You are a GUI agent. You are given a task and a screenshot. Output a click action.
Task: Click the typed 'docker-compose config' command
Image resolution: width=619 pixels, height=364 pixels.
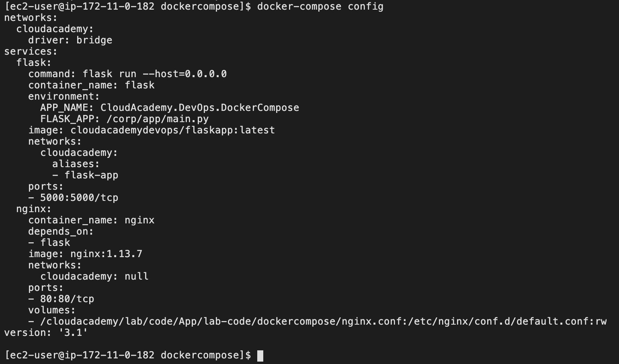pos(320,6)
